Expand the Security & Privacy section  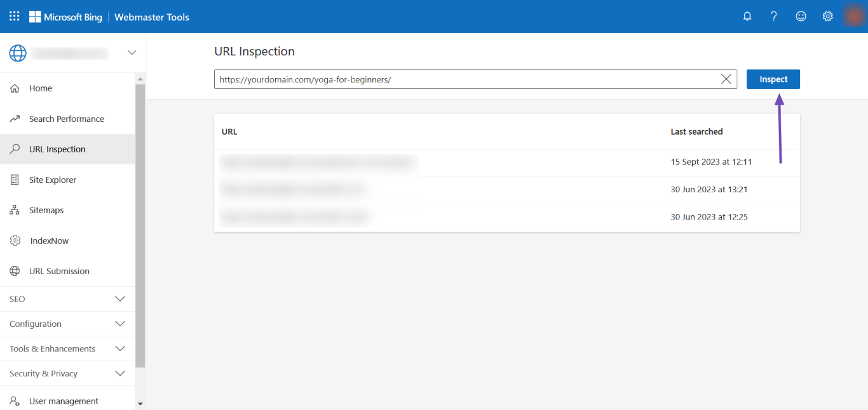pyautogui.click(x=67, y=373)
